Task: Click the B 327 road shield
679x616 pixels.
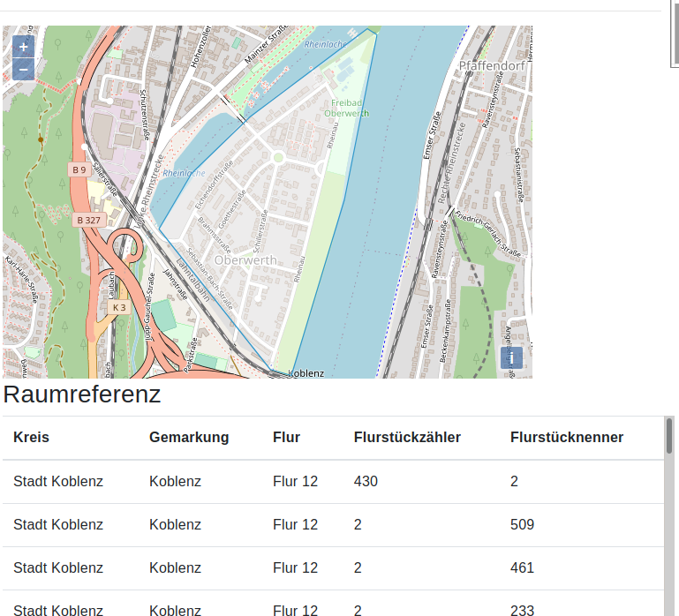Action: pyautogui.click(x=89, y=219)
